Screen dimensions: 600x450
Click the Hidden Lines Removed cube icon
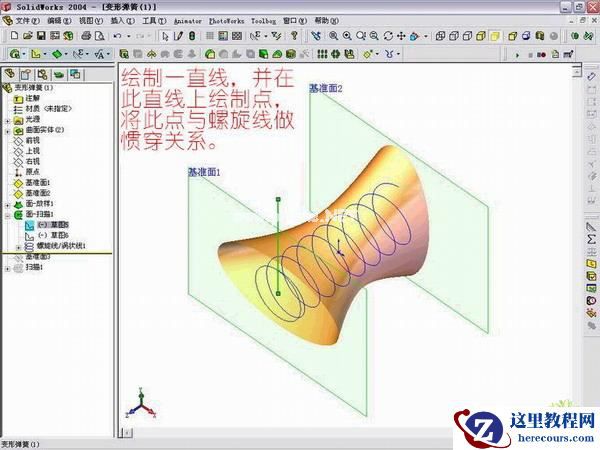(x=467, y=36)
